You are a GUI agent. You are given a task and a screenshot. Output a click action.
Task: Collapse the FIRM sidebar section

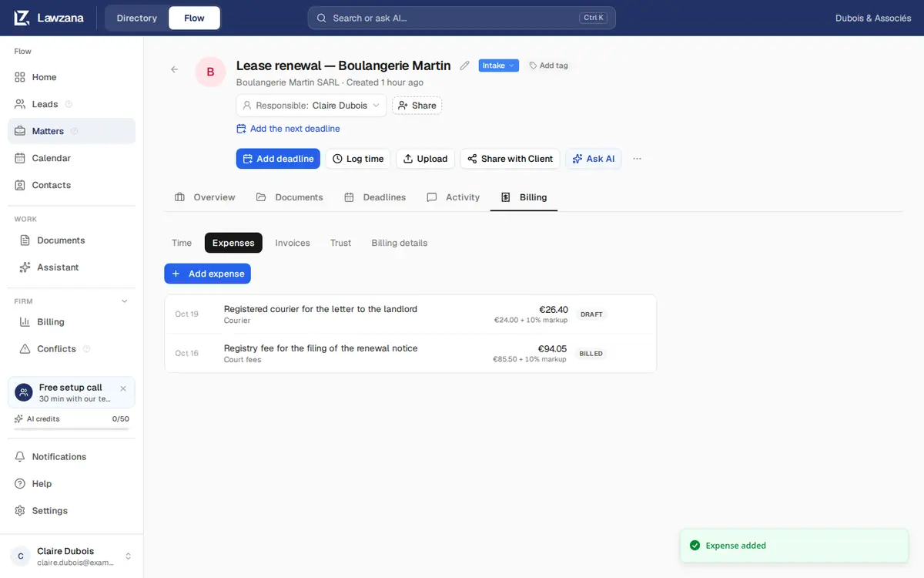click(x=125, y=301)
